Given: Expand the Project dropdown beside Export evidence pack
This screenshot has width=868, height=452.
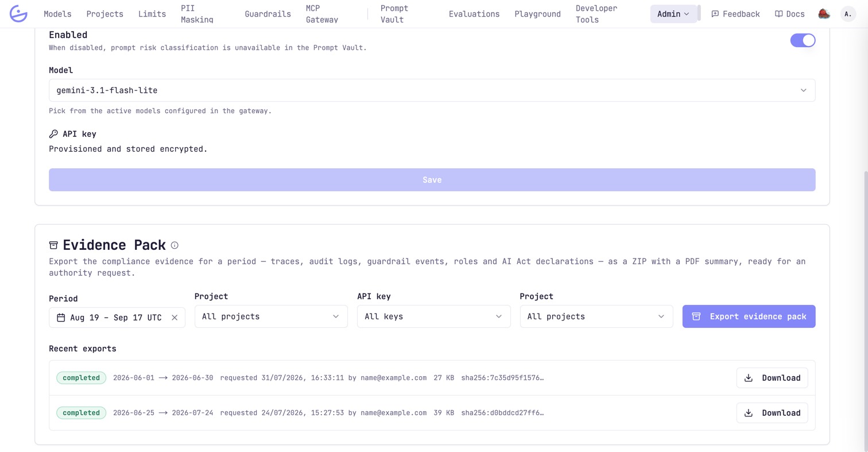Looking at the screenshot, I should [596, 316].
